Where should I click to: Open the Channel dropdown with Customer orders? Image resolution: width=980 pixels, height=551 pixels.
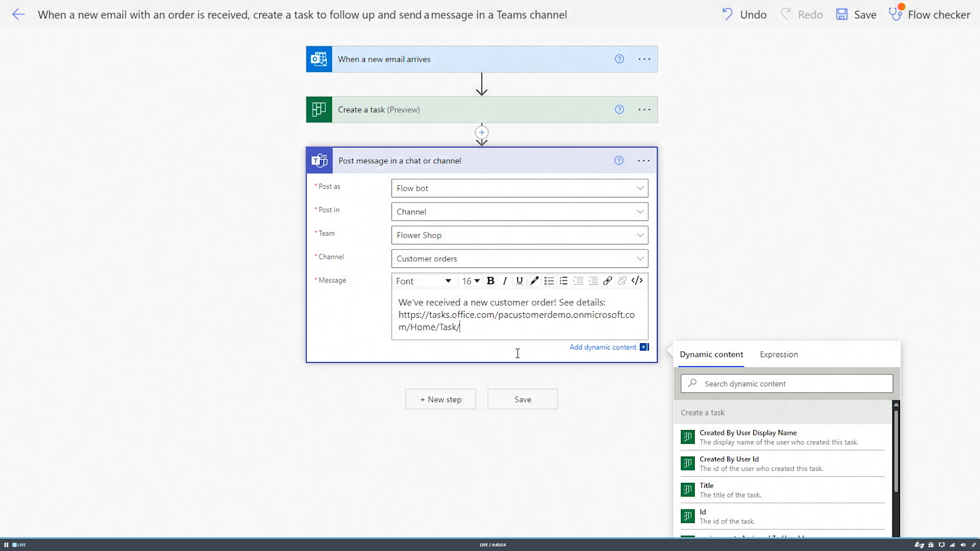click(x=640, y=259)
